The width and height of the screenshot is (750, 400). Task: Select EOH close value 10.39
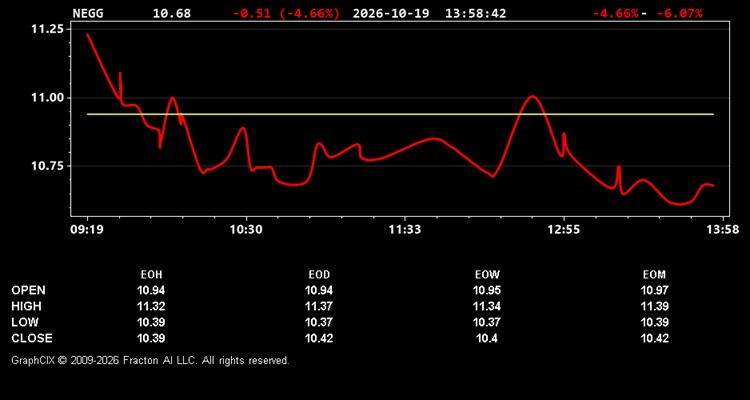pos(151,338)
